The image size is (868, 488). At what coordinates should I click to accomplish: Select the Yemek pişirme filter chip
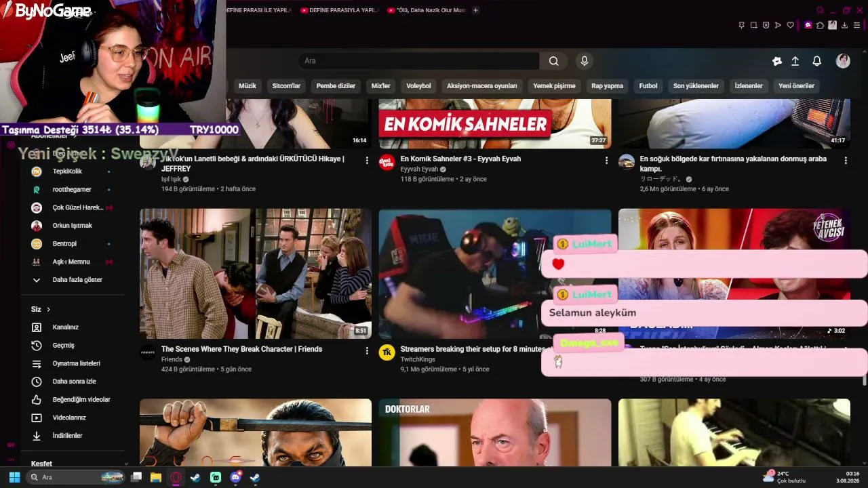[554, 86]
